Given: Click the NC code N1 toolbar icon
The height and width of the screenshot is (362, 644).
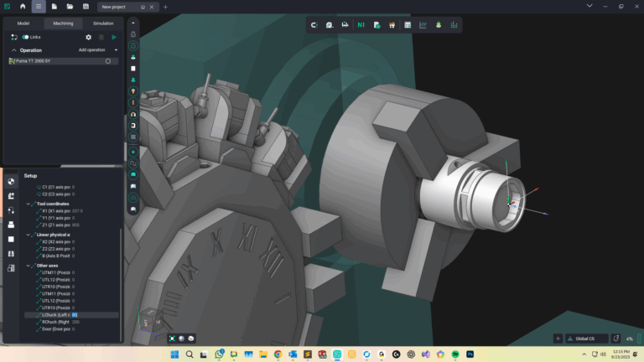Looking at the screenshot, I should [361, 25].
